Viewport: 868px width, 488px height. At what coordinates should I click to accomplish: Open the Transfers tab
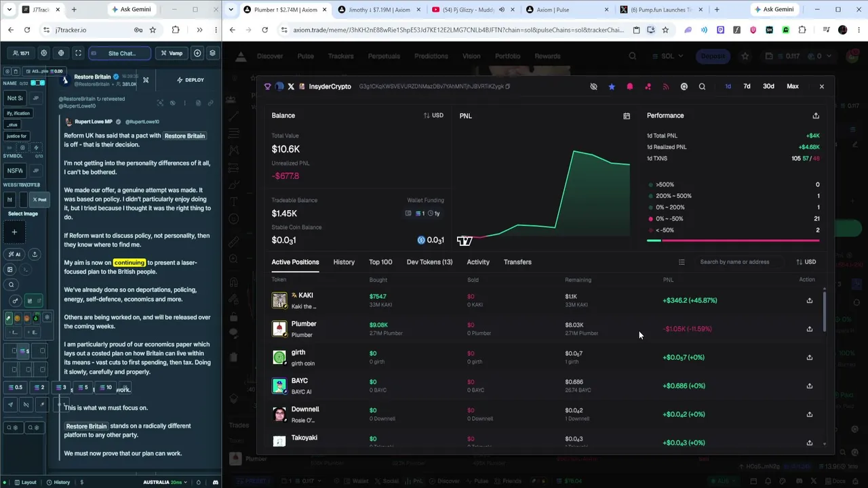point(517,262)
